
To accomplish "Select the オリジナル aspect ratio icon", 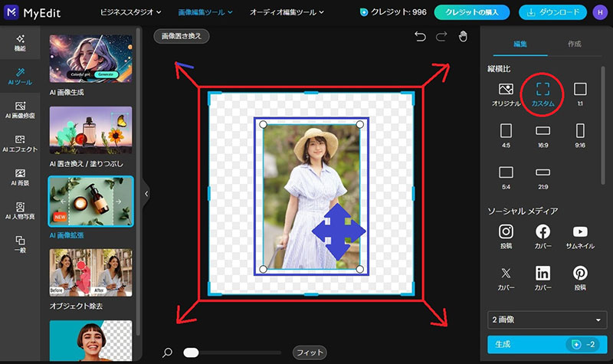I will [506, 94].
